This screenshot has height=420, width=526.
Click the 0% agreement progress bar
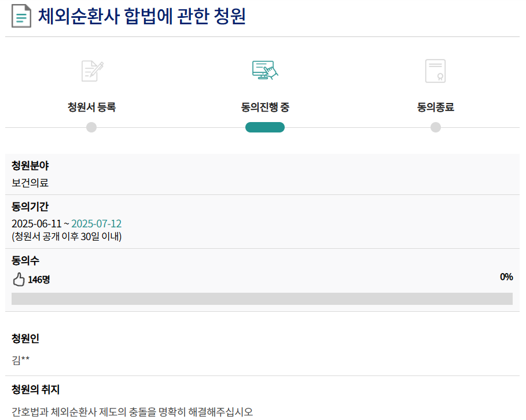263,297
